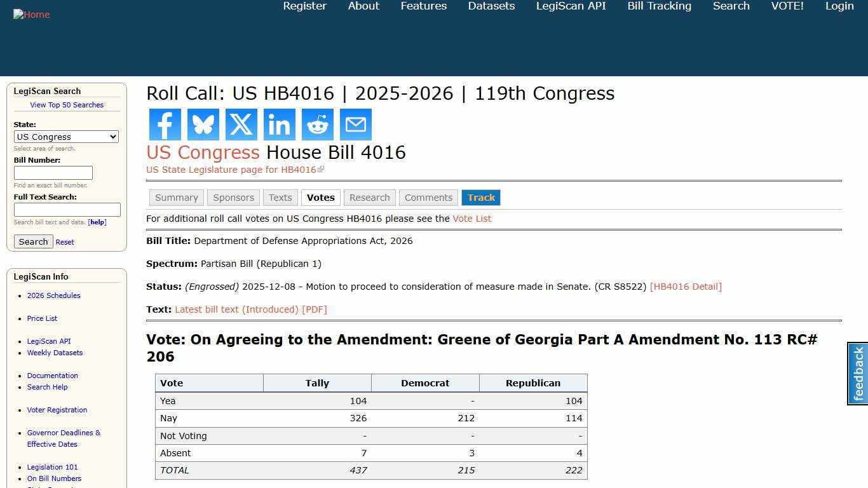Image resolution: width=868 pixels, height=488 pixels.
Task: Open the external state legislature link icon
Action: pos(322,168)
